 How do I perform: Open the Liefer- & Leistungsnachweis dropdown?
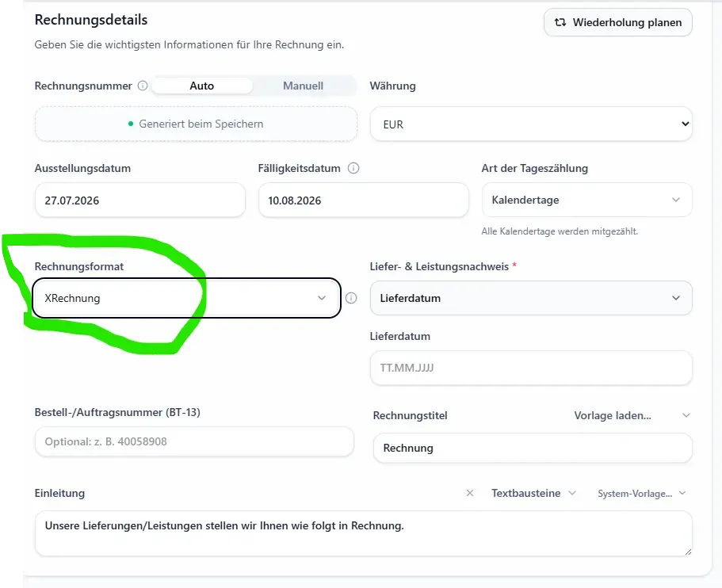click(531, 298)
